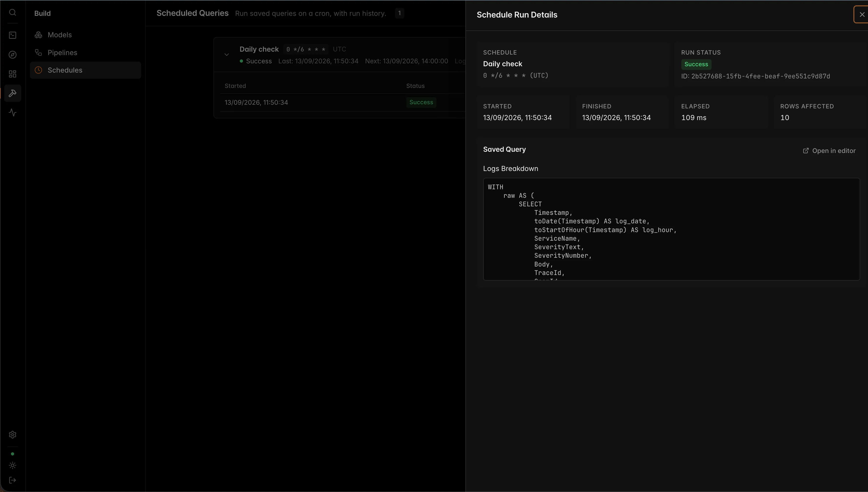Viewport: 868px width, 492px height.
Task: Click the Daily check schedule title
Action: [x=259, y=49]
